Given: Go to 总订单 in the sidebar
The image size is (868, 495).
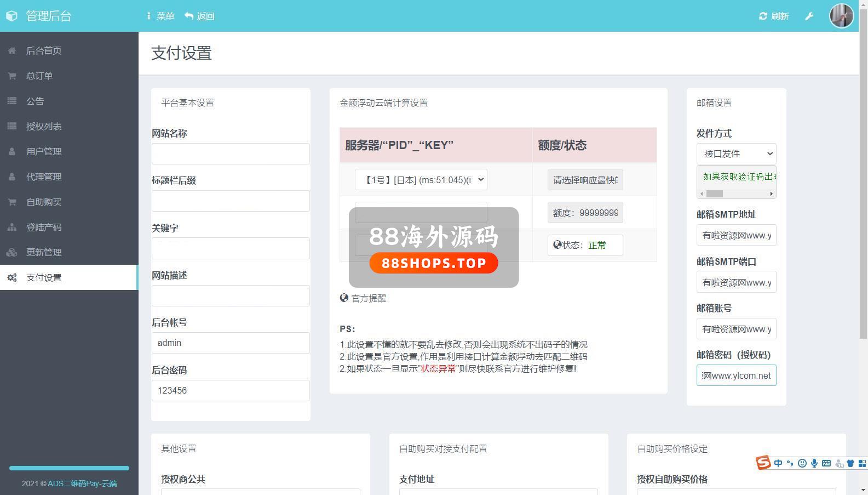Looking at the screenshot, I should pos(39,76).
